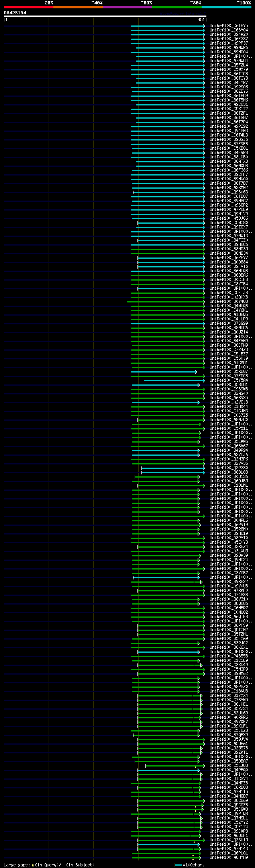Click label UniRef100_A2VCJ8

[229, 402]
